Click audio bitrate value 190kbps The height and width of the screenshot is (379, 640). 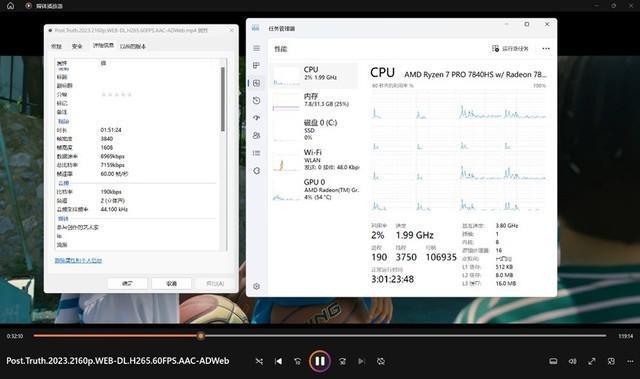coord(111,192)
